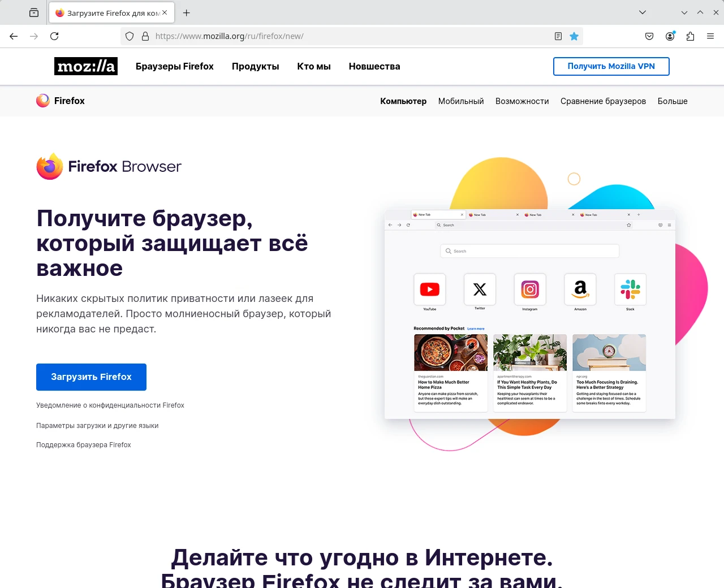Click Amazon tile in mockup
This screenshot has width=724, height=588.
pos(580,289)
